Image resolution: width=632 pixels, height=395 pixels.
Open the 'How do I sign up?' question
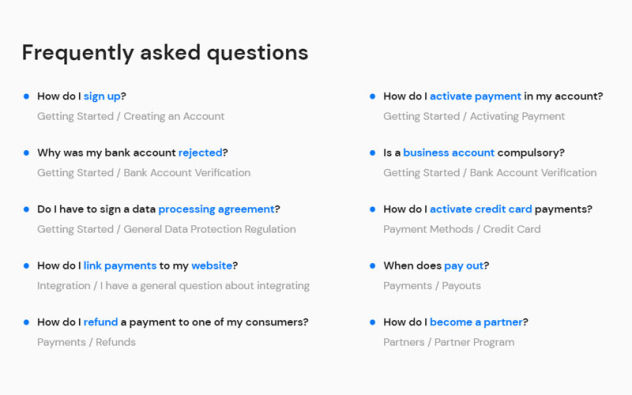[x=82, y=96]
